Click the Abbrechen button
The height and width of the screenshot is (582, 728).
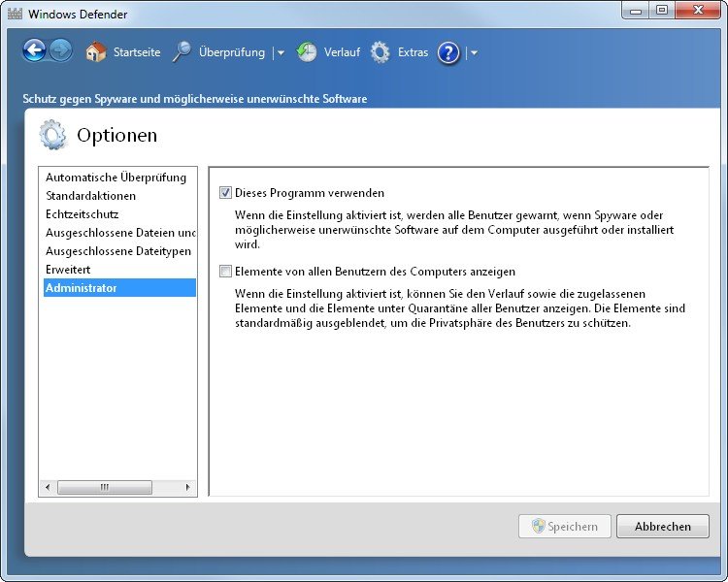coord(663,527)
